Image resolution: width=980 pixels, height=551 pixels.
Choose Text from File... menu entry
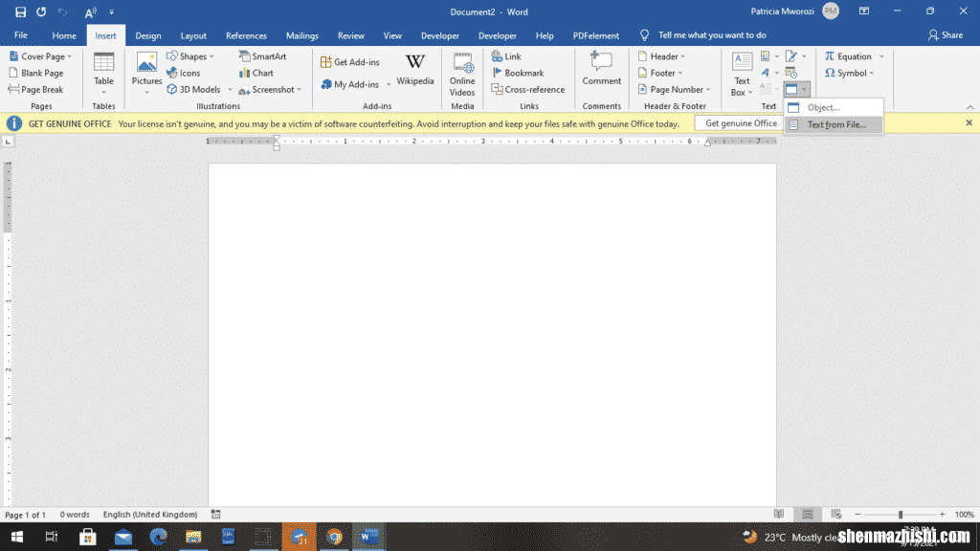pyautogui.click(x=834, y=124)
